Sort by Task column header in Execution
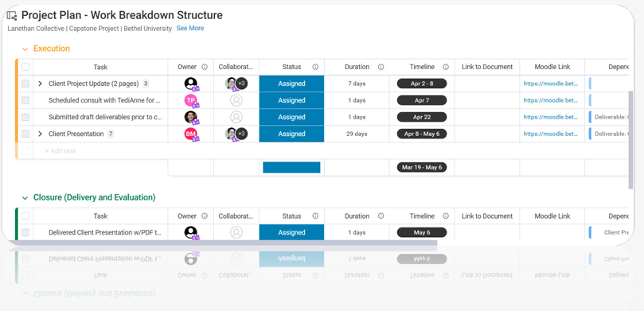The height and width of the screenshot is (311, 644). tap(100, 67)
